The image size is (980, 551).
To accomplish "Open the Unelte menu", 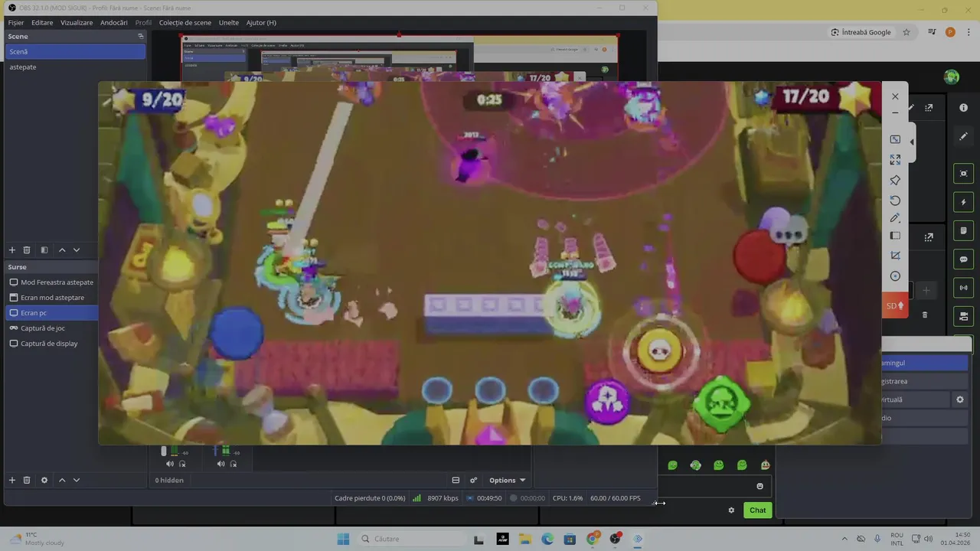I will pos(229,22).
